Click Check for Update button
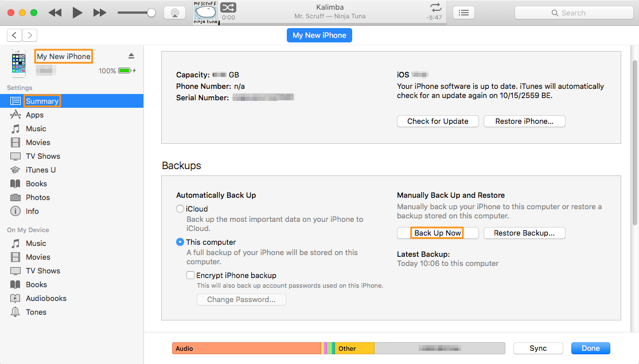639x364 pixels. (438, 122)
